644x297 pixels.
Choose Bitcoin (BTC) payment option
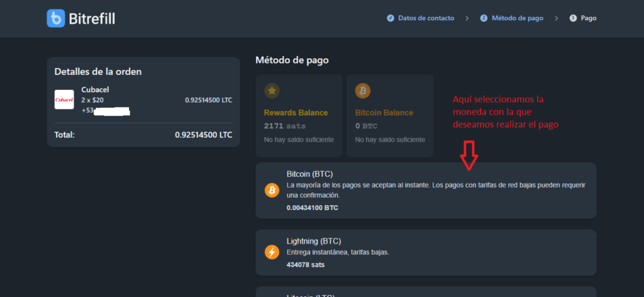(x=426, y=190)
